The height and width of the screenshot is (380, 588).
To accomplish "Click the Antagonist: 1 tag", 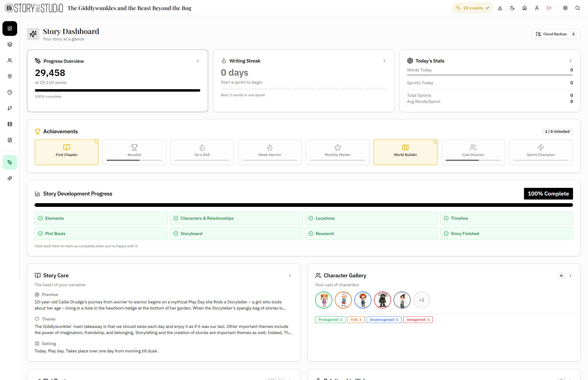I will (x=418, y=320).
